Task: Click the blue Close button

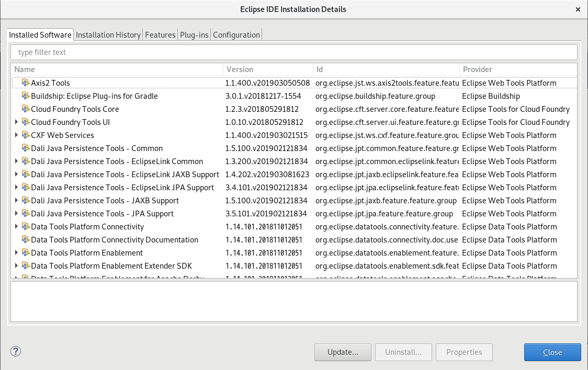Action: 552,352
